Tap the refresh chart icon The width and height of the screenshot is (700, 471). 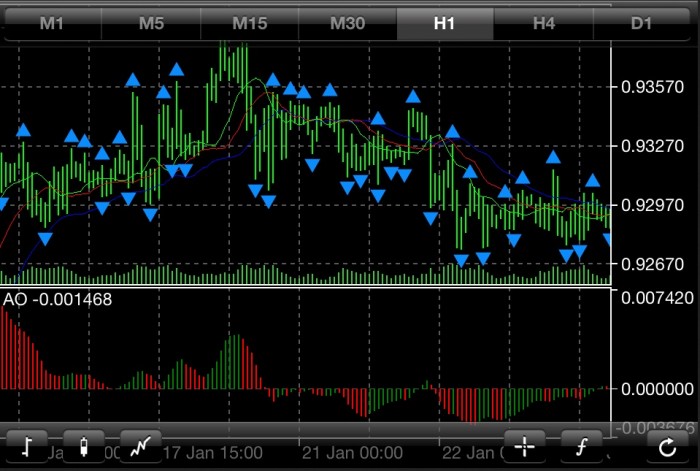click(x=667, y=446)
